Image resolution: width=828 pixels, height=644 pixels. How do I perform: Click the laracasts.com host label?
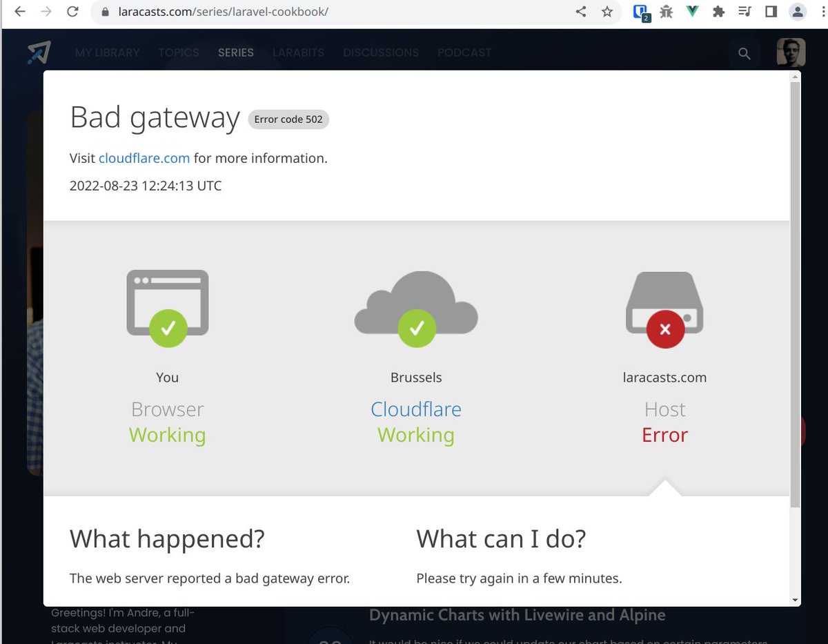click(664, 378)
